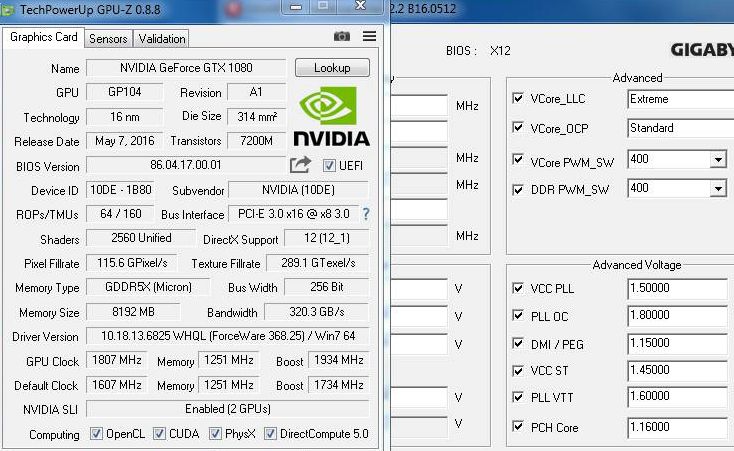734x451 pixels.
Task: Click the Die Size value 314 mm²
Action: tap(256, 117)
